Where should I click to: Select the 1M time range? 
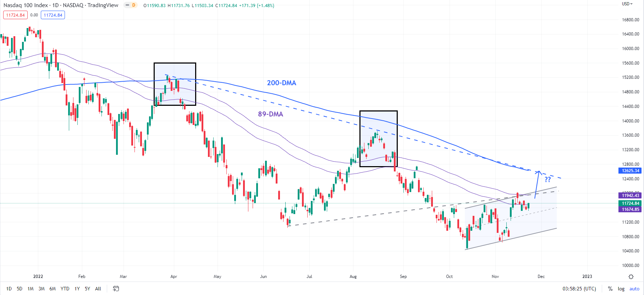click(x=31, y=289)
